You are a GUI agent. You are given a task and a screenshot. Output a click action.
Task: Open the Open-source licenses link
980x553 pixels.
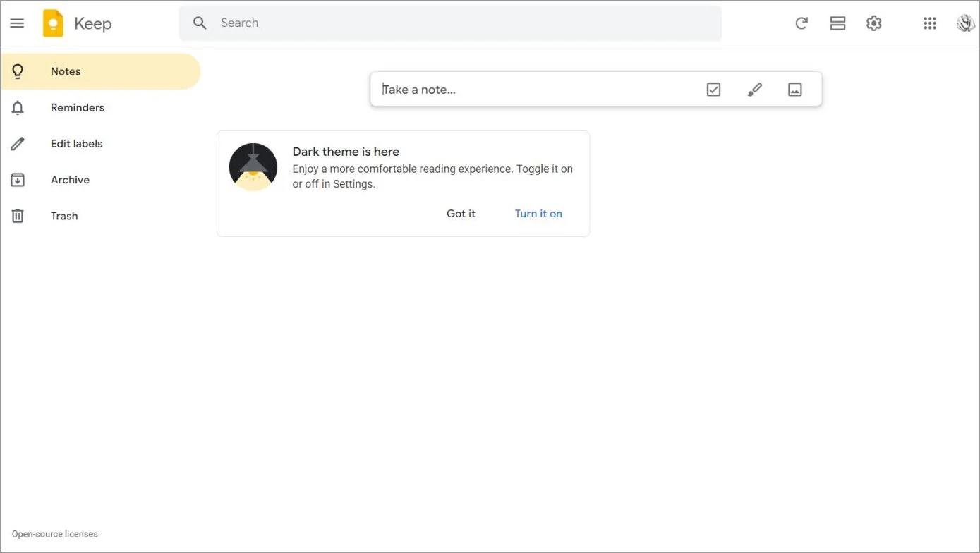pyautogui.click(x=55, y=534)
